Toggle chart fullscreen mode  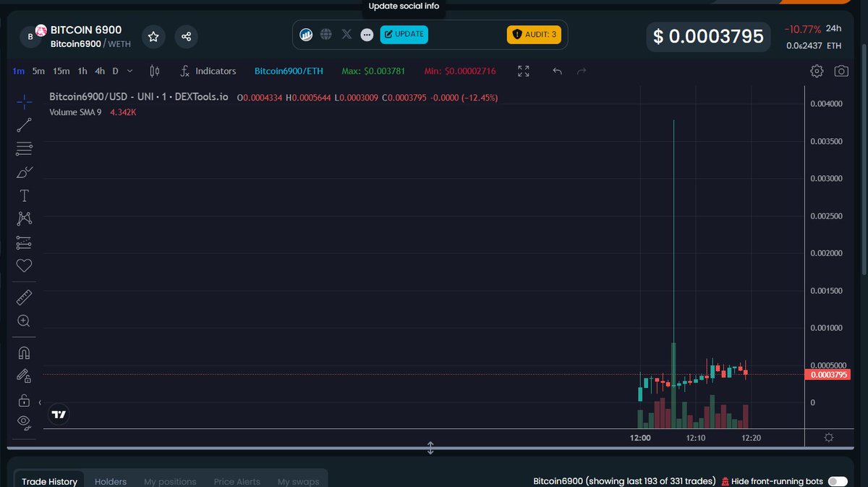pyautogui.click(x=524, y=71)
